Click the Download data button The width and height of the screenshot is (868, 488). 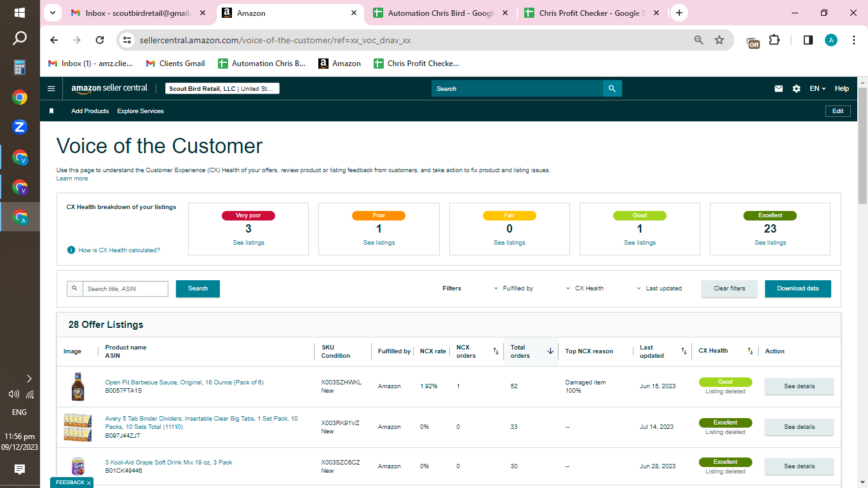tap(798, 288)
